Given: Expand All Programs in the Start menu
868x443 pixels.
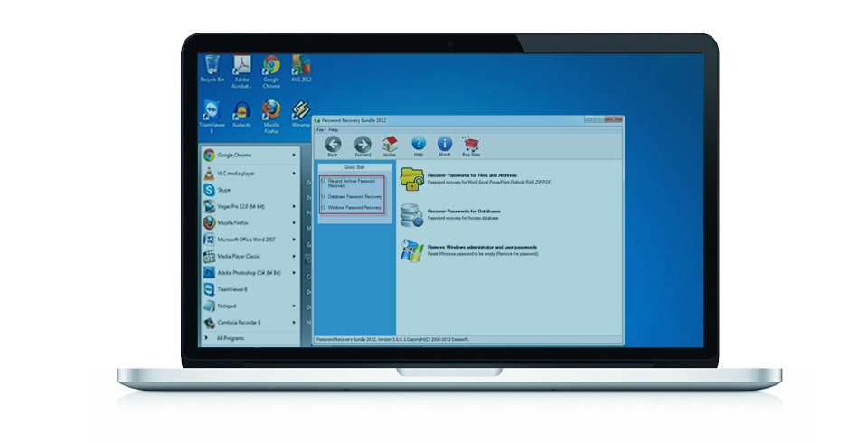Looking at the screenshot, I should click(231, 338).
